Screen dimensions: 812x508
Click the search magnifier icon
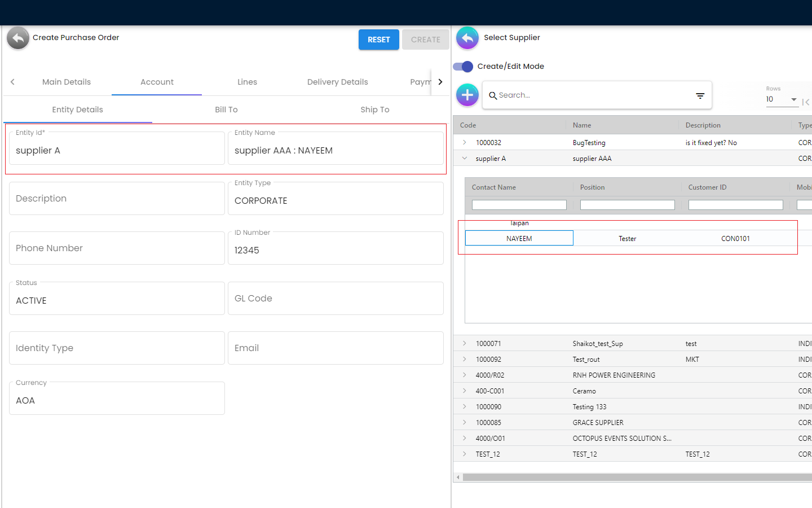tap(492, 96)
